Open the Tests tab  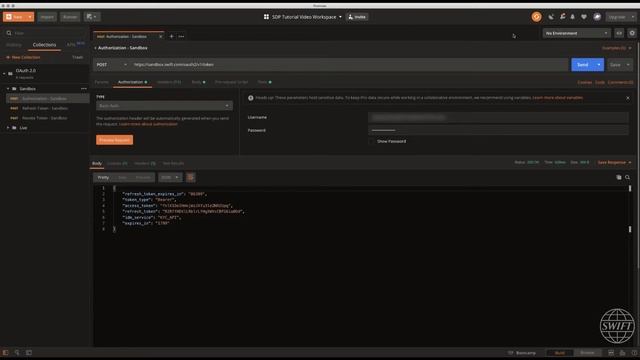[x=264, y=82]
